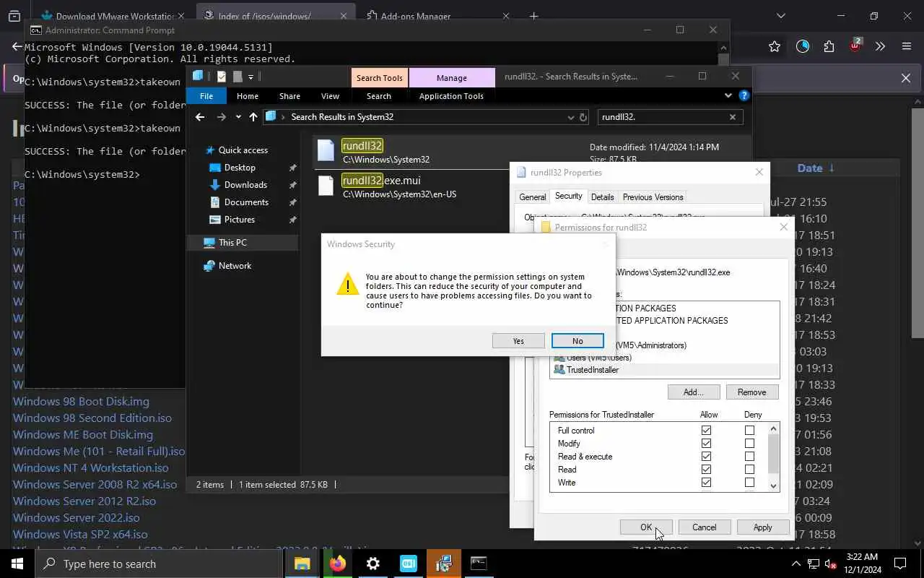Select Network in navigation pane
Image resolution: width=924 pixels, height=578 pixels.
(x=235, y=266)
